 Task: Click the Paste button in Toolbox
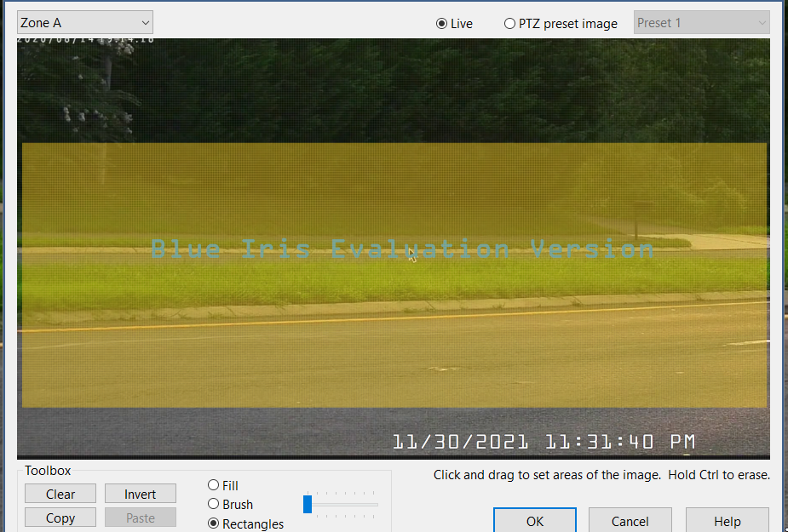[x=141, y=518]
